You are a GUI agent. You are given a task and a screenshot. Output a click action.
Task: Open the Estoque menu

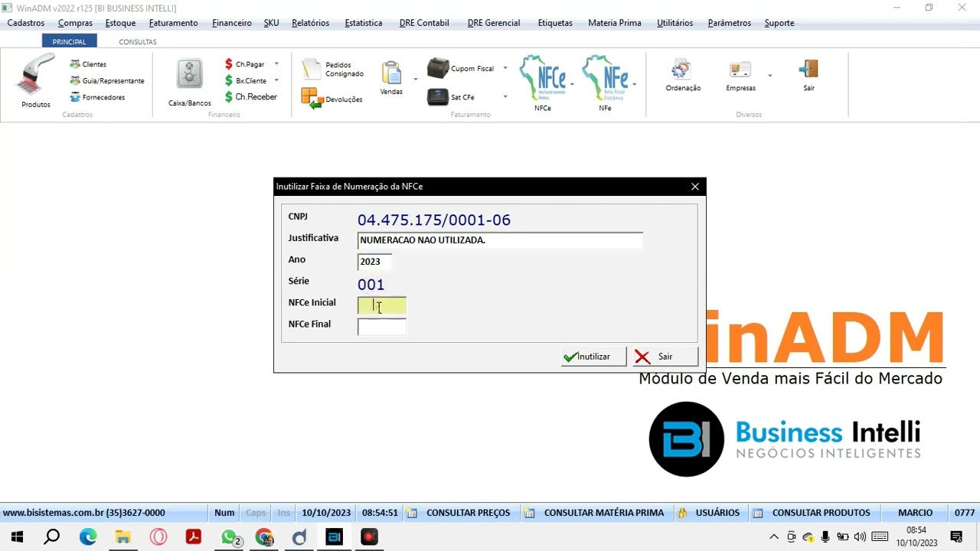click(x=120, y=23)
